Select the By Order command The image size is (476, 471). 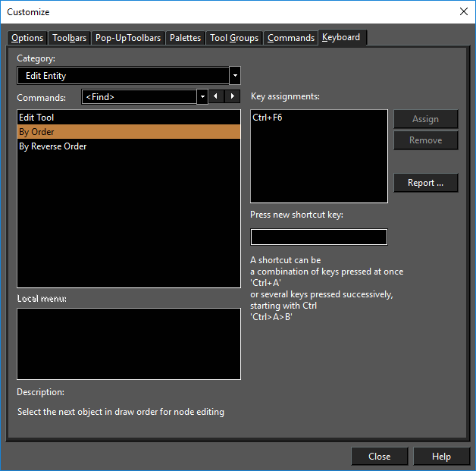tap(36, 132)
